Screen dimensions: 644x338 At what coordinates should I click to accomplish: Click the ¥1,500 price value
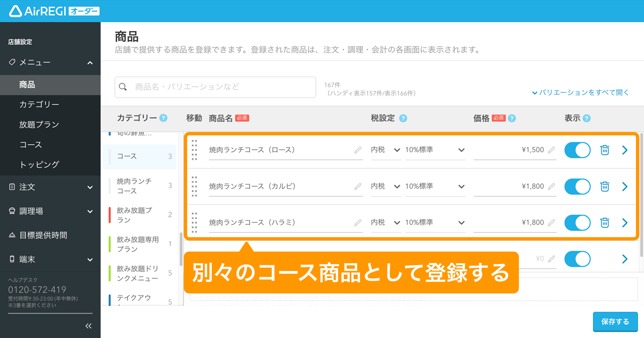point(533,150)
